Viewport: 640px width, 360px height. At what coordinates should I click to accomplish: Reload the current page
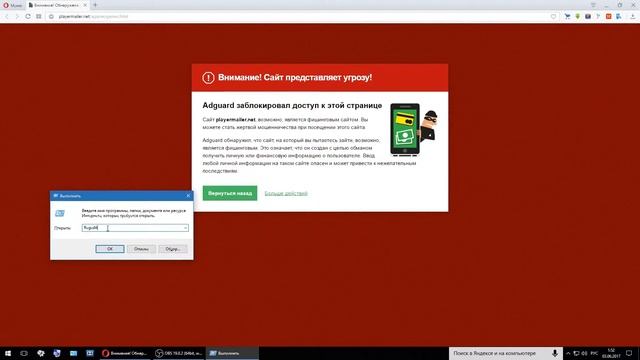pyautogui.click(x=28, y=16)
